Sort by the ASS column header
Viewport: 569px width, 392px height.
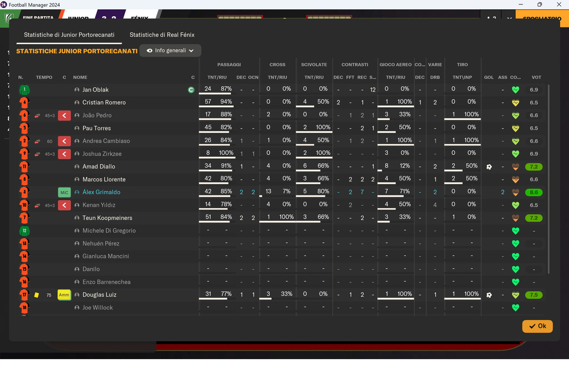503,77
